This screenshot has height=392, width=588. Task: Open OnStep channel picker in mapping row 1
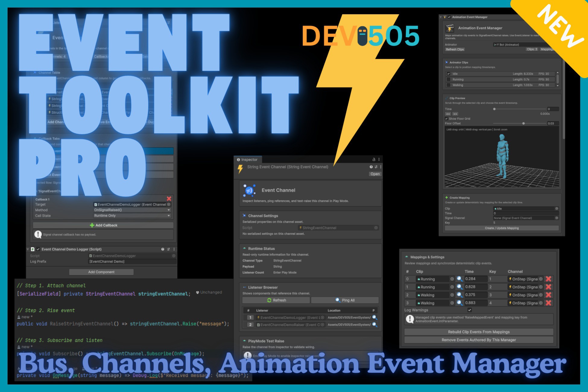pos(541,287)
